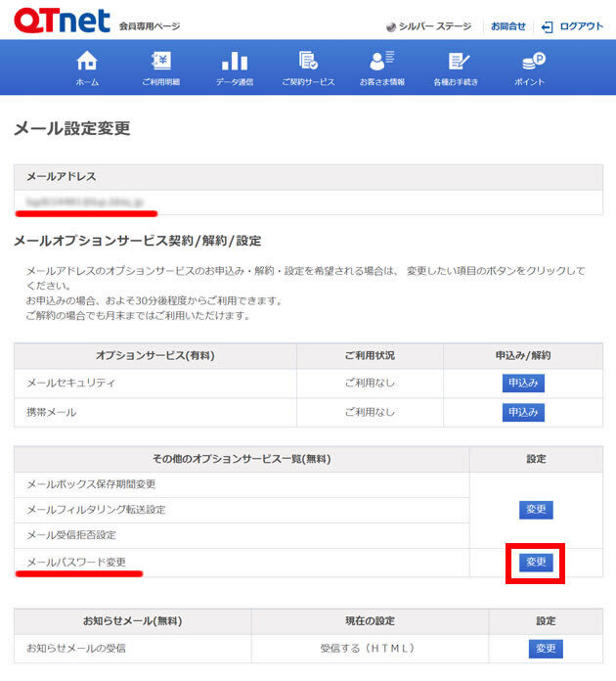Click the ログアウト text link
Image resolution: width=616 pixels, height=681 pixels.
[582, 26]
